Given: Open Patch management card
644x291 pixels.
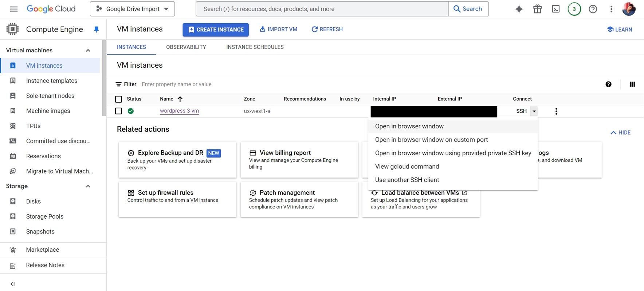Looking at the screenshot, I should click(299, 199).
